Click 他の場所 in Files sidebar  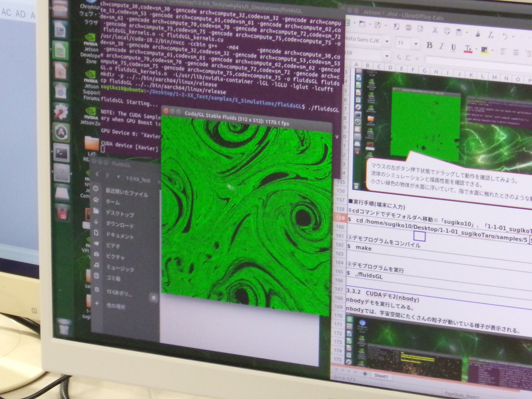116,306
